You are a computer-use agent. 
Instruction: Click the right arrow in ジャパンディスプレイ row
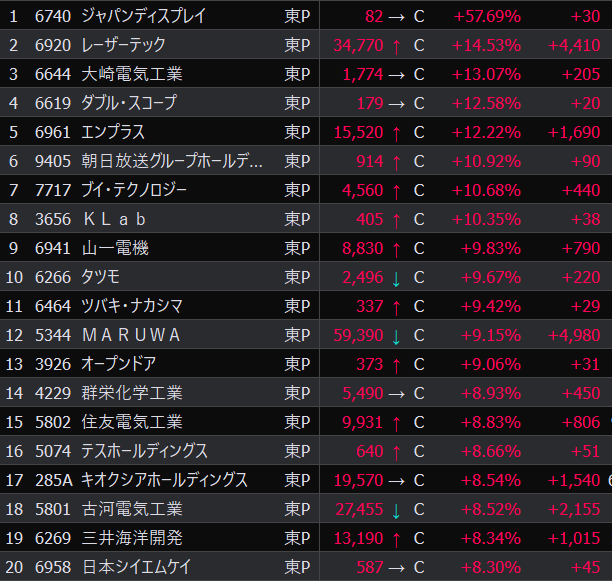tap(396, 16)
